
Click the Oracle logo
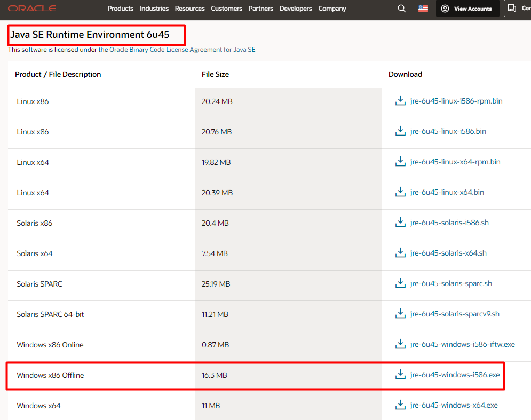coord(32,9)
